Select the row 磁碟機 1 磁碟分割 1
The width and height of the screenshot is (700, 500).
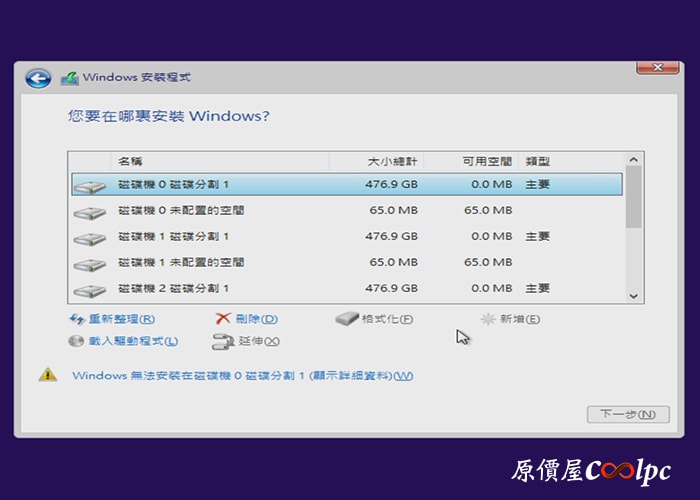pyautogui.click(x=347, y=236)
